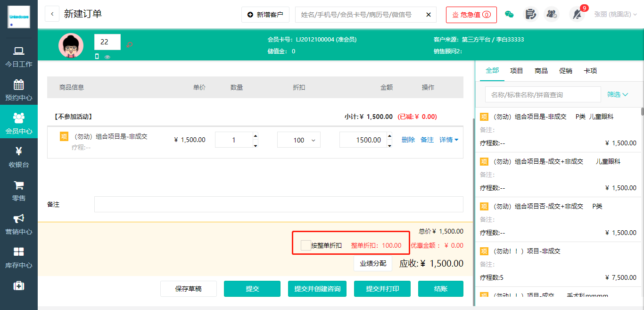Click the 结账 checkout button
Screen dimensions: 644x310
point(441,289)
